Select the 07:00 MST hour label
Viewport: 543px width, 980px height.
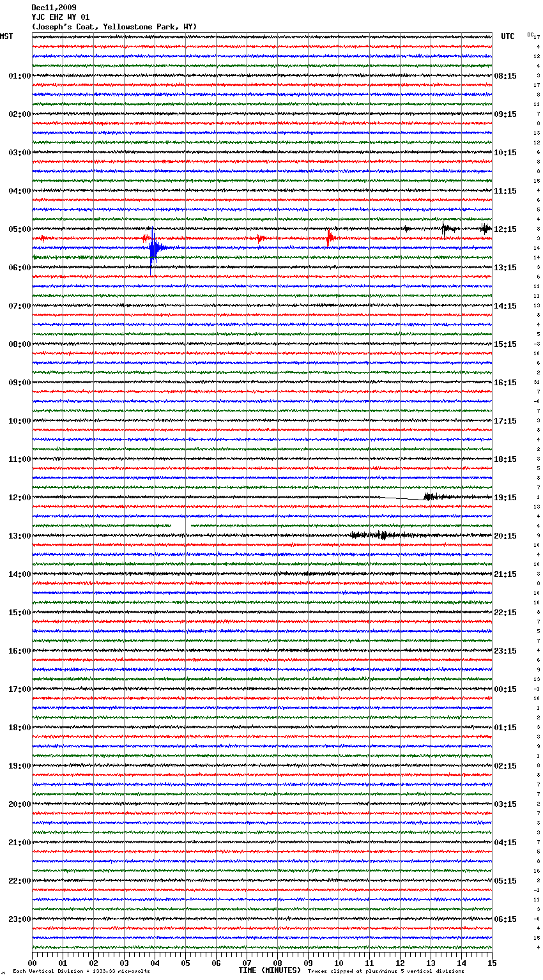[19, 306]
